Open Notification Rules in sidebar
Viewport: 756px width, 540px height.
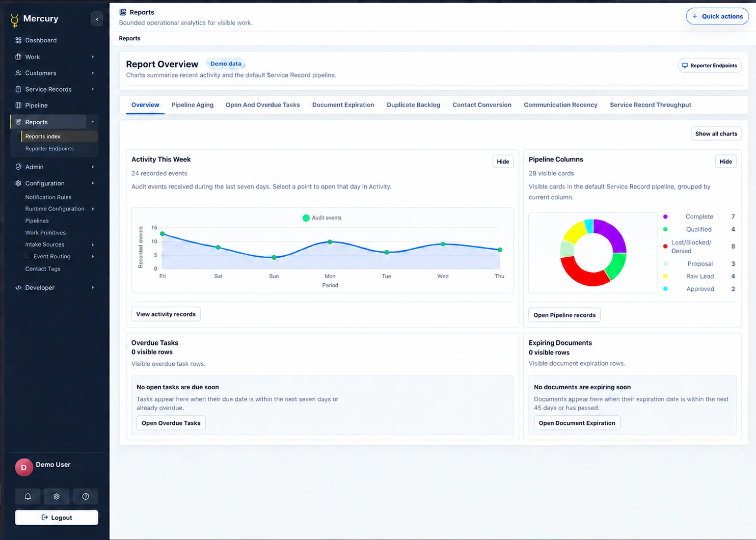point(48,197)
